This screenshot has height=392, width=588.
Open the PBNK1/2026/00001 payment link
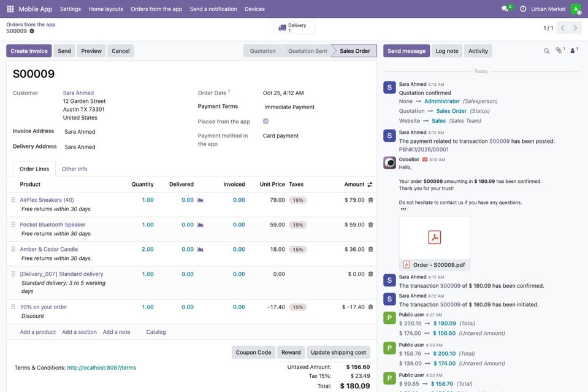coord(424,149)
